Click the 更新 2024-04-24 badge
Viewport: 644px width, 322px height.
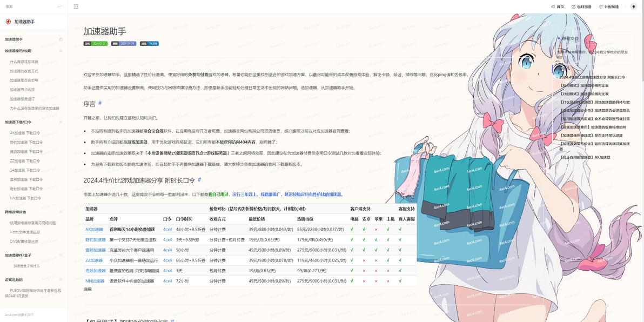[123, 44]
